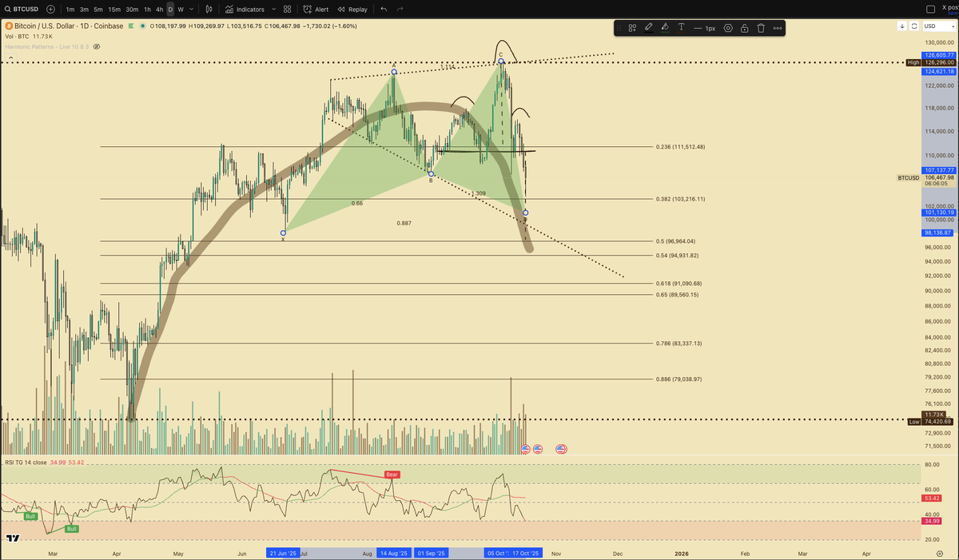Click the BTCUSD price tag on the price scale
The width and height of the screenshot is (959, 560).
[909, 177]
